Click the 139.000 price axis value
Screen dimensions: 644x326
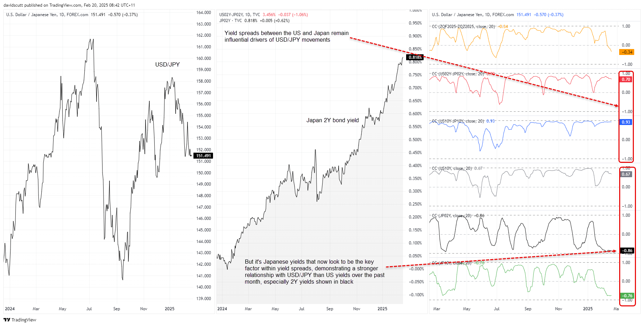coord(204,299)
